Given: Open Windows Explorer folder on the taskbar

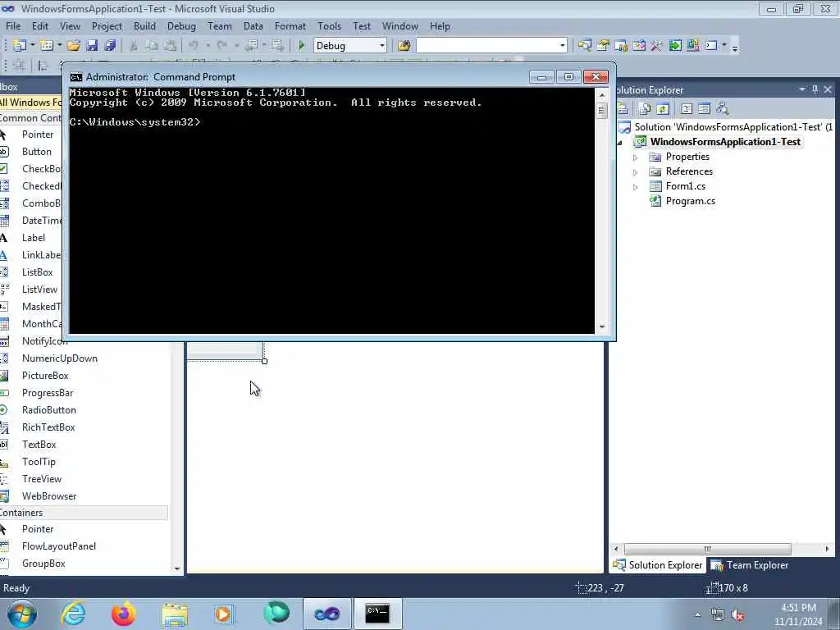Looking at the screenshot, I should pyautogui.click(x=175, y=614).
